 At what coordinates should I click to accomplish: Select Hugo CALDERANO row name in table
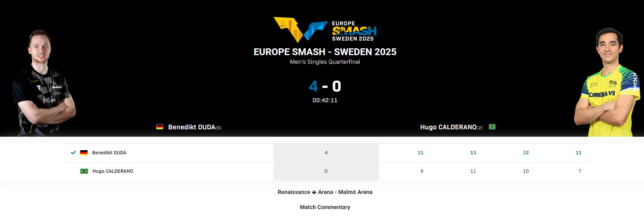pos(113,171)
